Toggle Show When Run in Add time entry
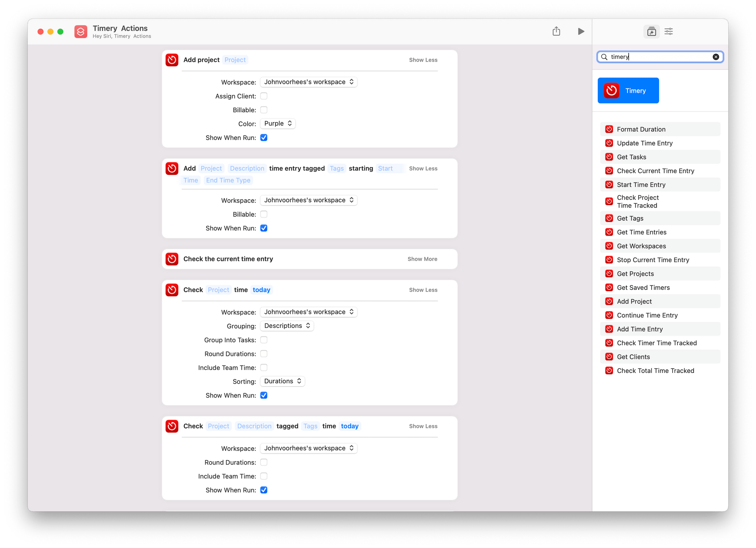 point(264,228)
